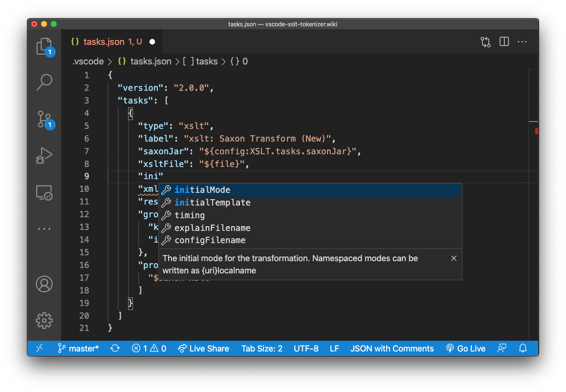The image size is (566, 392).
Task: Open the Synchronize Changes icon in the title bar
Action: (485, 41)
